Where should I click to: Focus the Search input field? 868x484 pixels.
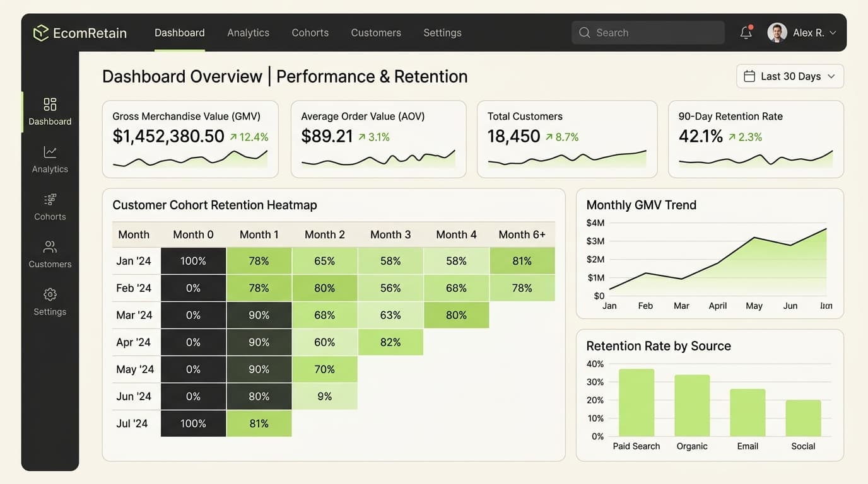click(x=648, y=33)
